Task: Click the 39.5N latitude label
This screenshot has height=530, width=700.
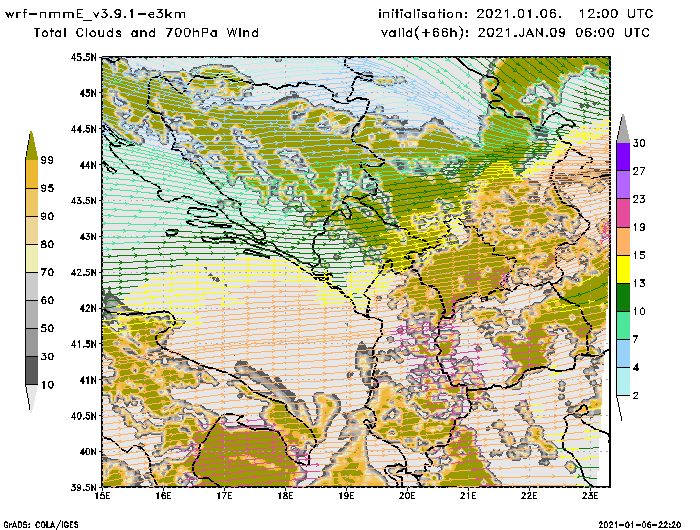Action: pyautogui.click(x=83, y=487)
